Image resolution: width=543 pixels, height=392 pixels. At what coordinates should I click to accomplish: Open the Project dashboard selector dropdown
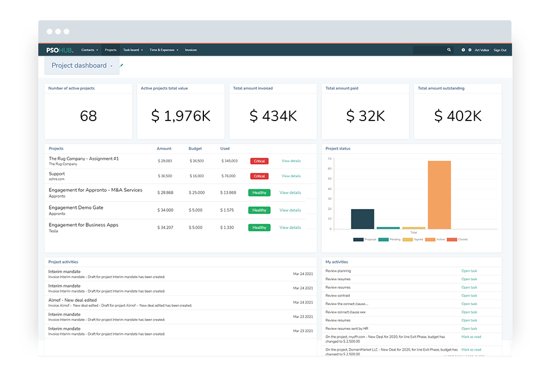(x=82, y=66)
